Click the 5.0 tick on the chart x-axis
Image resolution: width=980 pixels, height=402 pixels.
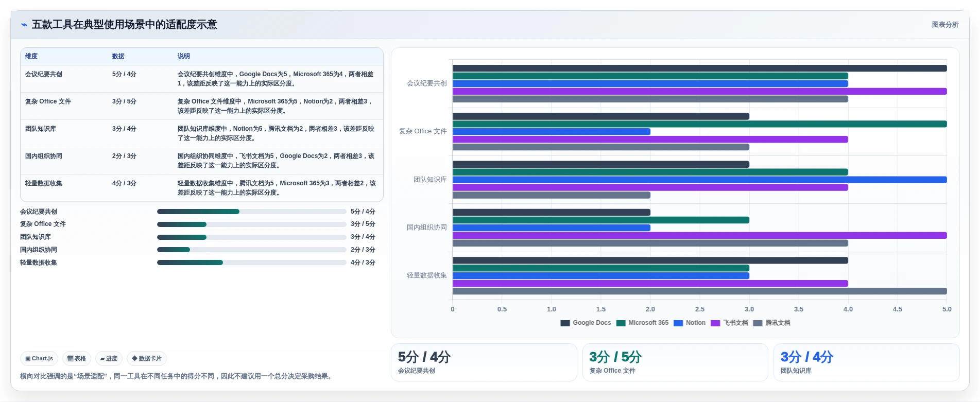(x=947, y=309)
